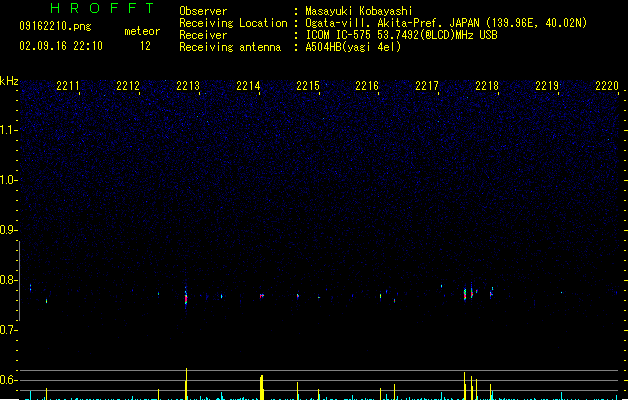Click the Observer label
The width and height of the screenshot is (629, 400).
click(x=203, y=11)
